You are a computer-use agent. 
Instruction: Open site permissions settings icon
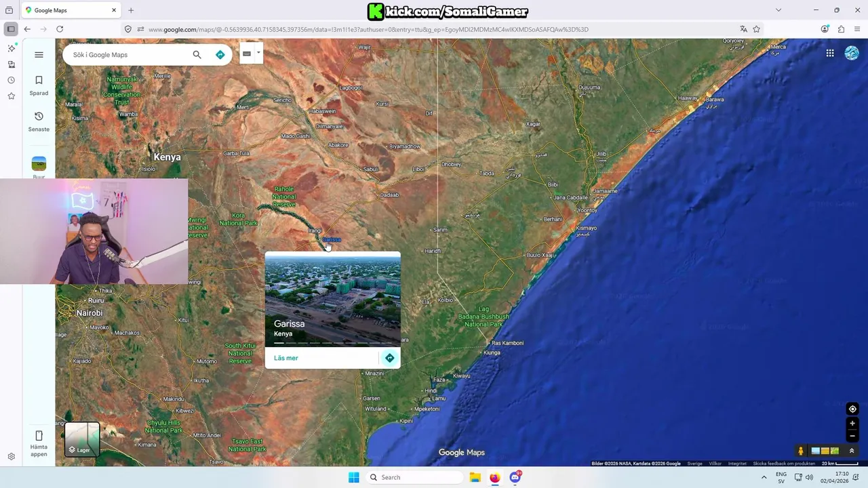point(140,29)
